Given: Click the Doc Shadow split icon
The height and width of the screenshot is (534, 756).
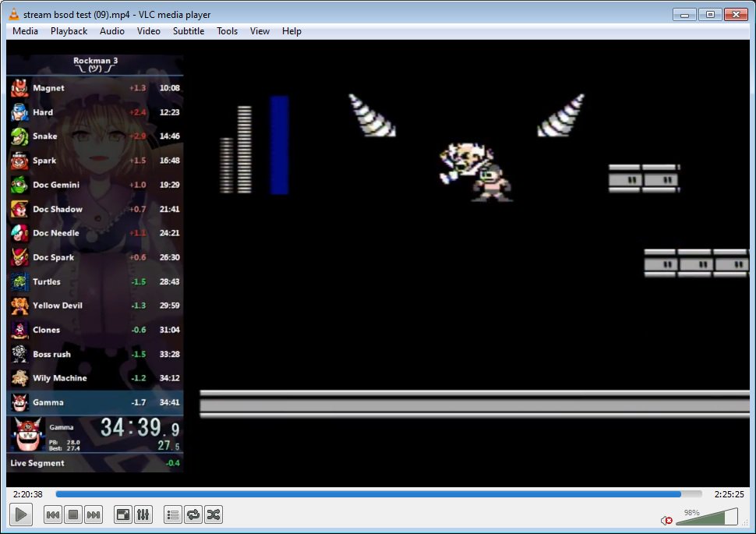Looking at the screenshot, I should point(19,209).
